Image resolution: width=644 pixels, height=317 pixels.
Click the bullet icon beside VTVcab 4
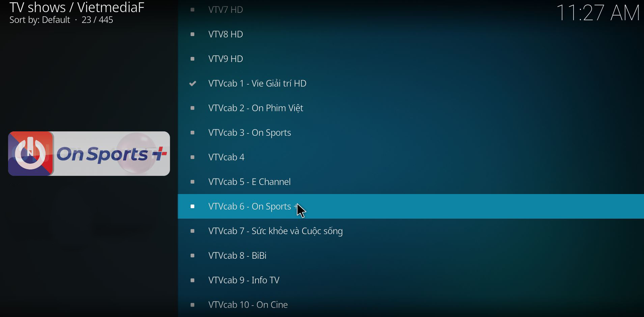tap(193, 157)
